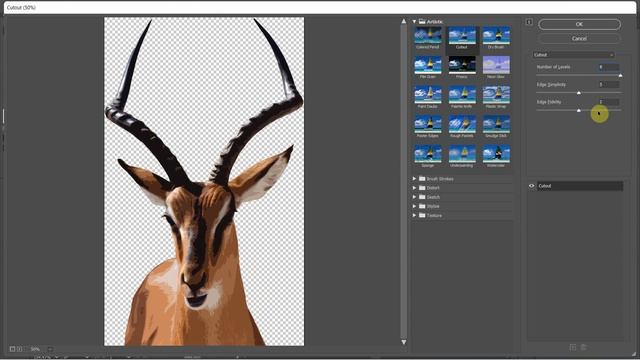Image resolution: width=640 pixels, height=360 pixels.
Task: Select the Neon Glow filter thumbnail
Action: (x=496, y=65)
